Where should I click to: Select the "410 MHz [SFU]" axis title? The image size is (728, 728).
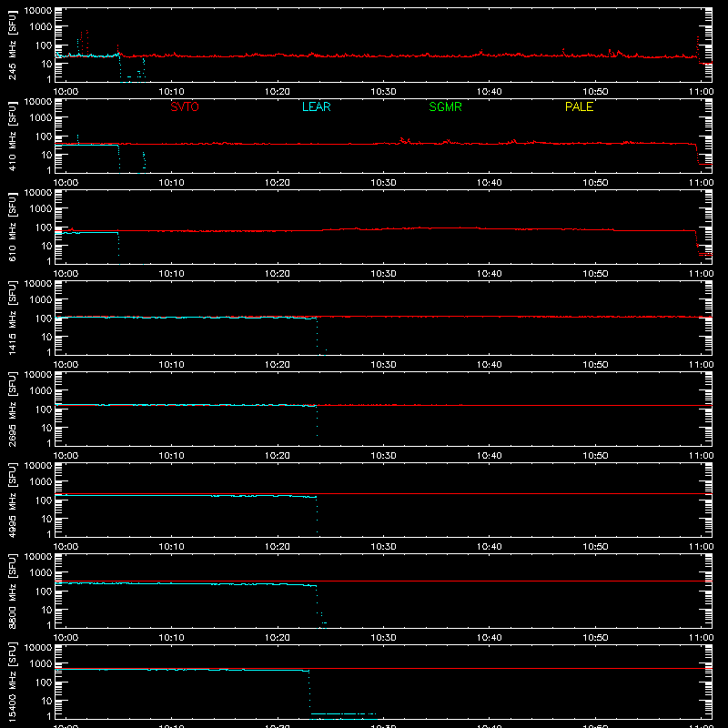tap(12, 136)
